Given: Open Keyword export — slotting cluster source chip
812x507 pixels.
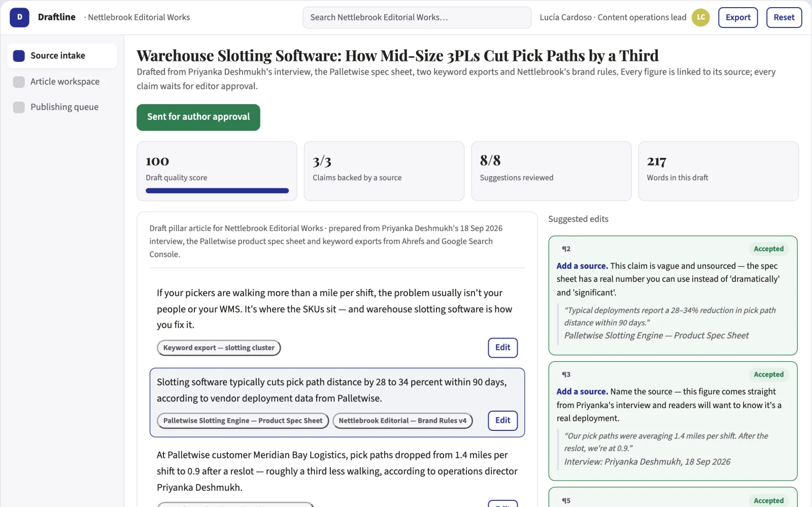Looking at the screenshot, I should coord(219,348).
